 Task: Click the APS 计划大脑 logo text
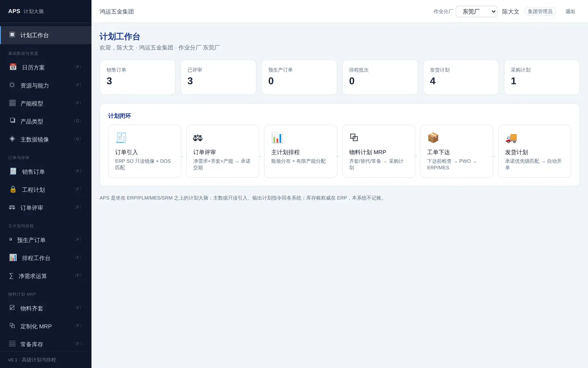click(x=26, y=11)
